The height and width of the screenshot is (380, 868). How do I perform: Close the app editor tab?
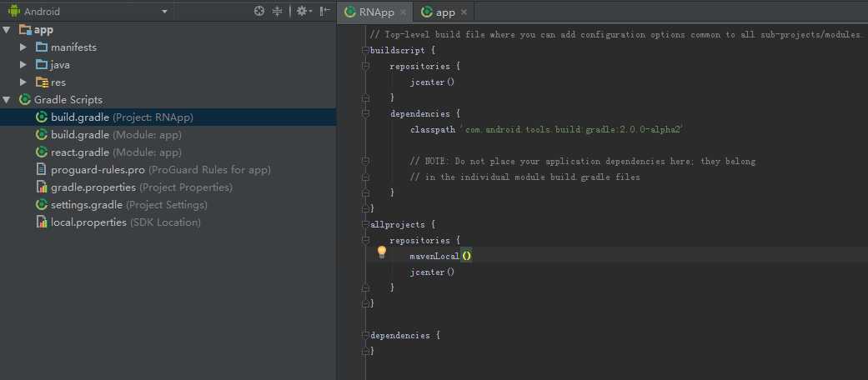[x=464, y=12]
